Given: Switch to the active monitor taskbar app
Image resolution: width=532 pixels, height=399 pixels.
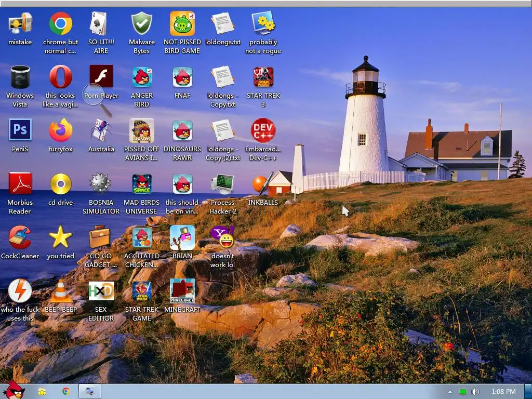Looking at the screenshot, I should tap(90, 392).
